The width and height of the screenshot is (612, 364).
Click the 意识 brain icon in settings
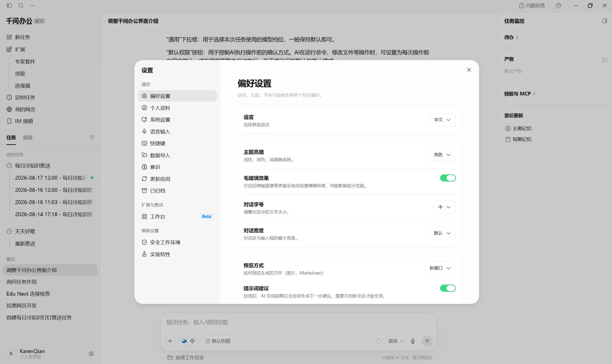[x=144, y=167]
